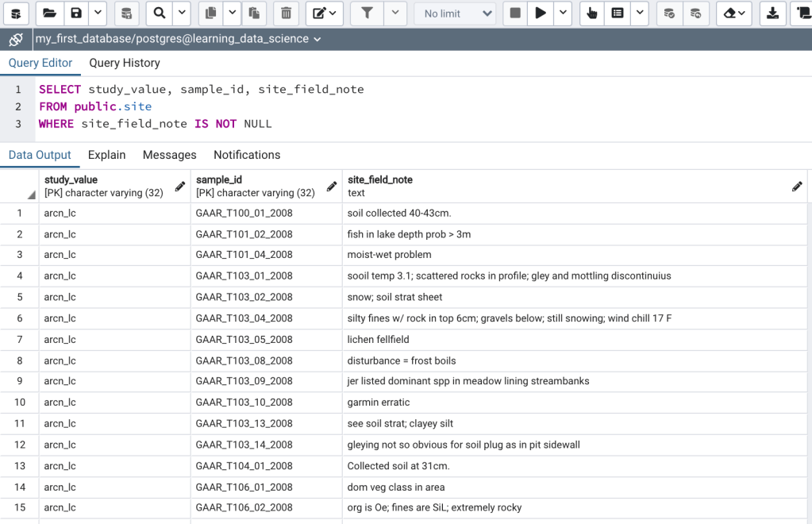Open the Messages tab
This screenshot has height=524, width=812.
click(169, 155)
